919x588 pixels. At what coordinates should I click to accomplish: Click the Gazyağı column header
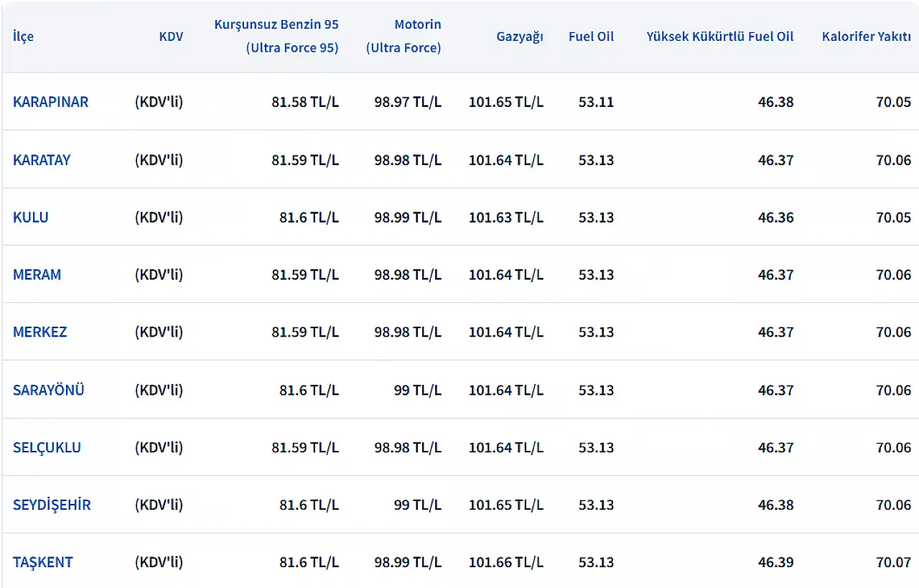(x=520, y=37)
